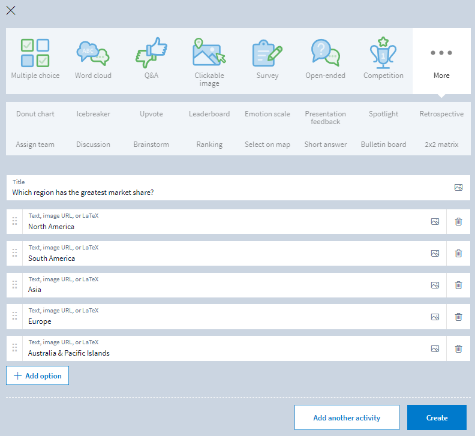Pick the Competition trophy icon

(x=383, y=53)
